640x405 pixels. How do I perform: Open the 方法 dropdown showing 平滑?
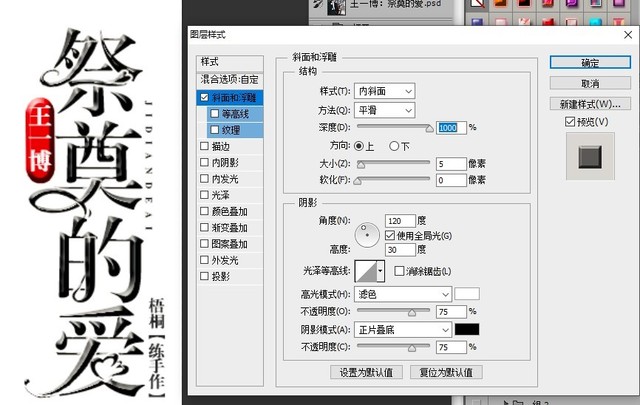tap(384, 110)
